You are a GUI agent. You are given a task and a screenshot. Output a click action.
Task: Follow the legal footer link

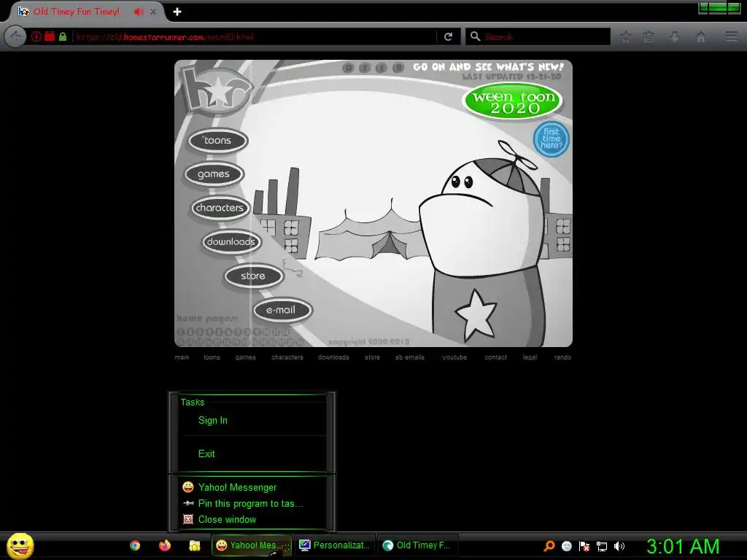coord(530,357)
